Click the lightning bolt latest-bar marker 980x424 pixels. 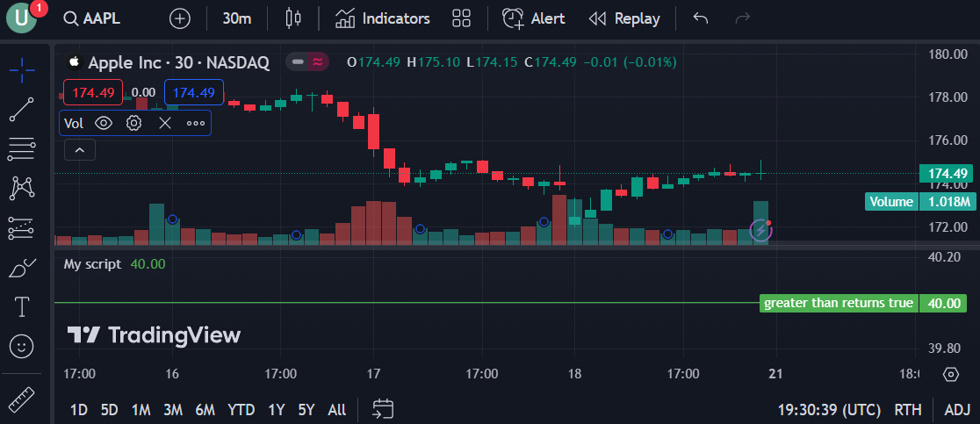click(760, 230)
